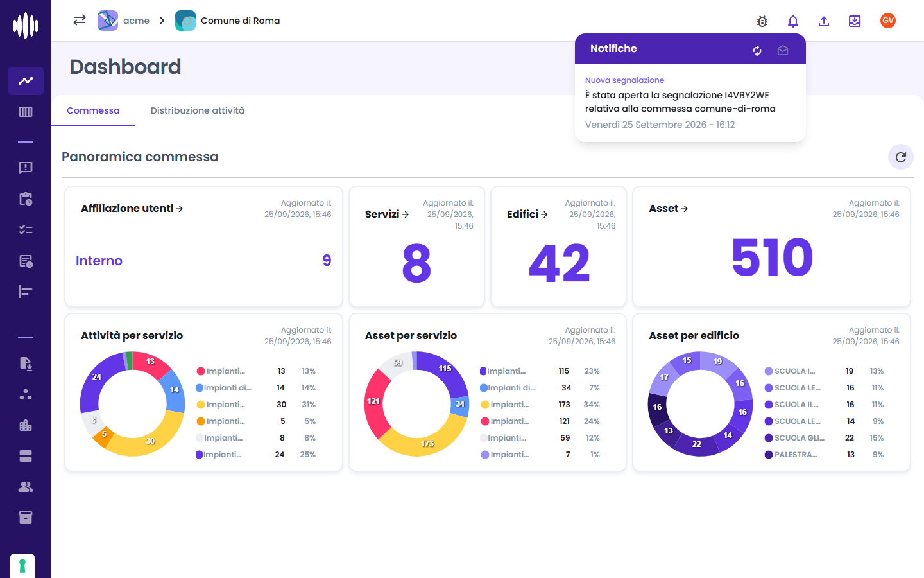This screenshot has height=578, width=924.
Task: Open the buildings icon in the sidebar
Action: 26,425
